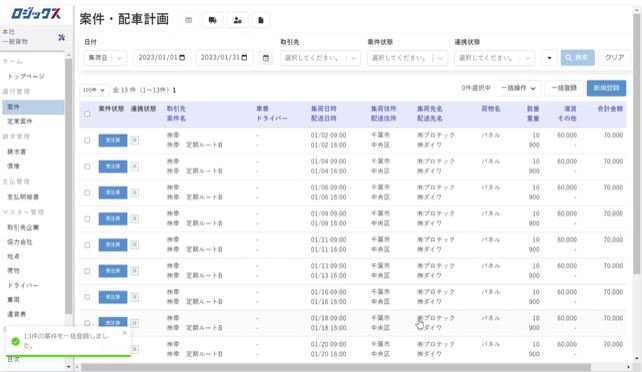
Task: Check the row dated 01/02 09:00
Action: pyautogui.click(x=87, y=140)
